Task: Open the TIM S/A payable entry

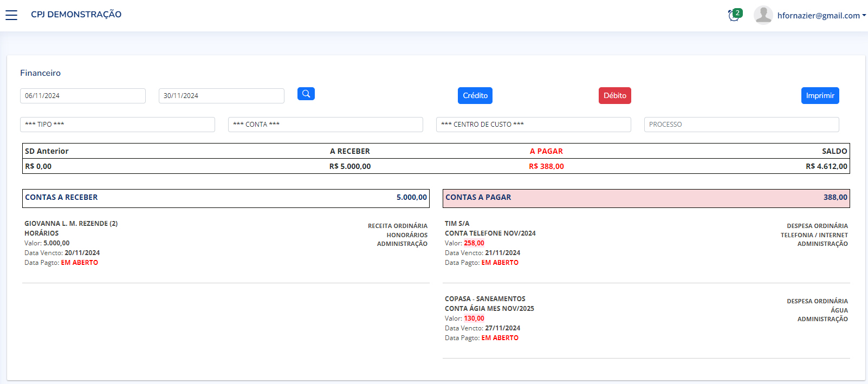Action: pos(457,224)
